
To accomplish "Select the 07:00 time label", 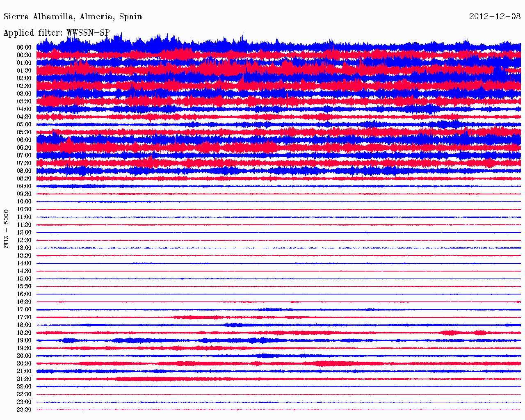I will click(x=24, y=155).
